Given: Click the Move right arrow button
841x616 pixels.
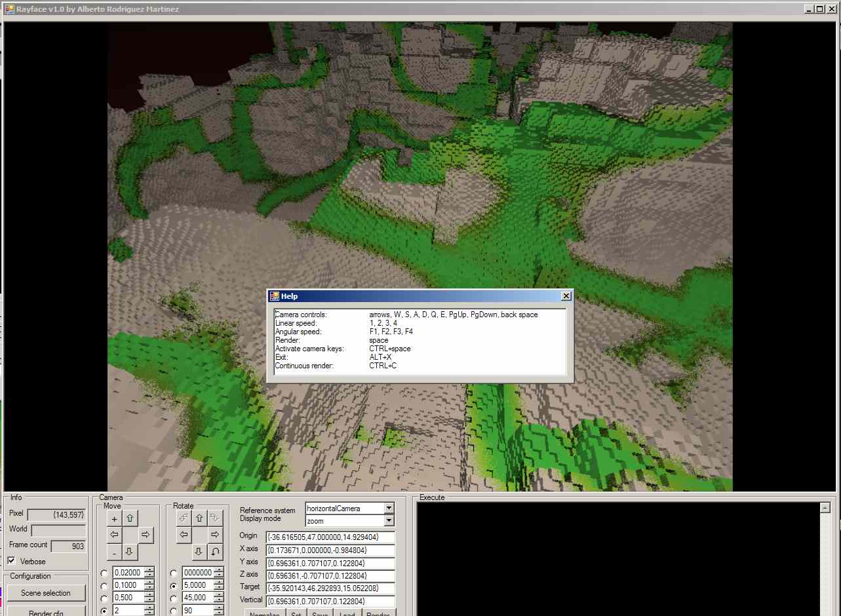Looking at the screenshot, I should (146, 535).
